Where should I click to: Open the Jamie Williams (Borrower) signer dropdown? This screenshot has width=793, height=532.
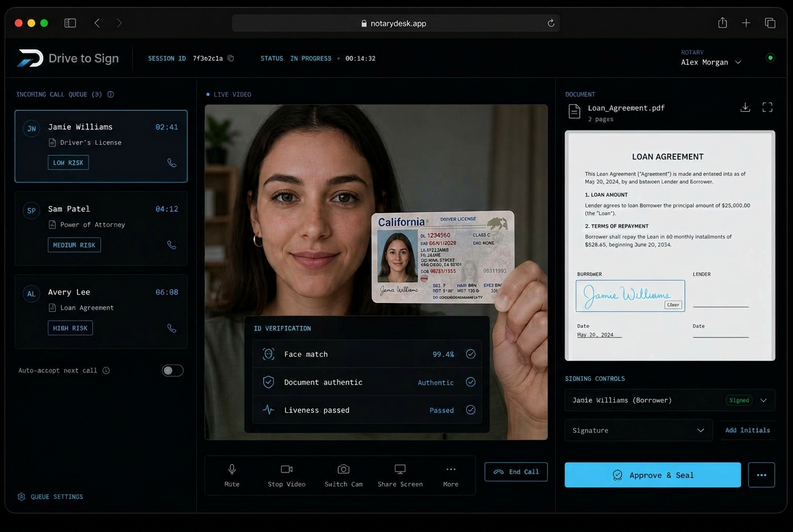[x=670, y=400]
